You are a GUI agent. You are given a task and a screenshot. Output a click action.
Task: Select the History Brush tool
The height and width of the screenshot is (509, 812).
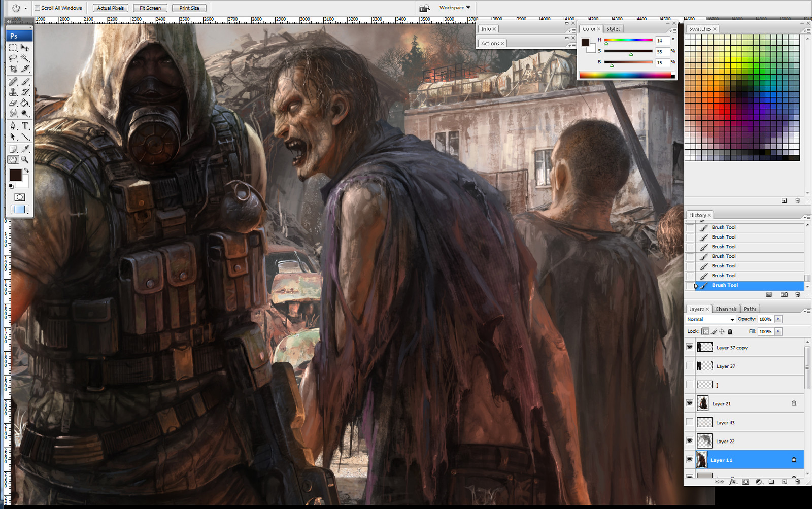[x=25, y=92]
